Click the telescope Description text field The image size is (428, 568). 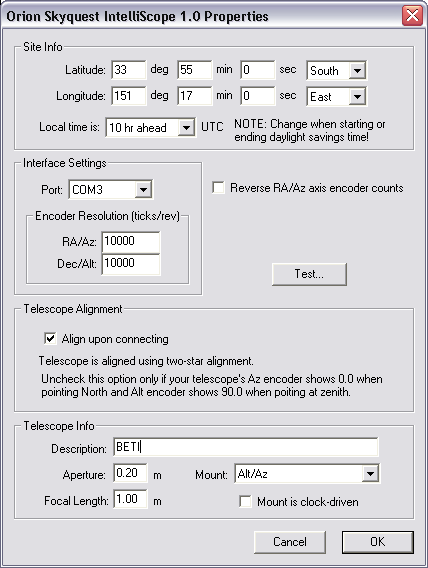point(246,447)
